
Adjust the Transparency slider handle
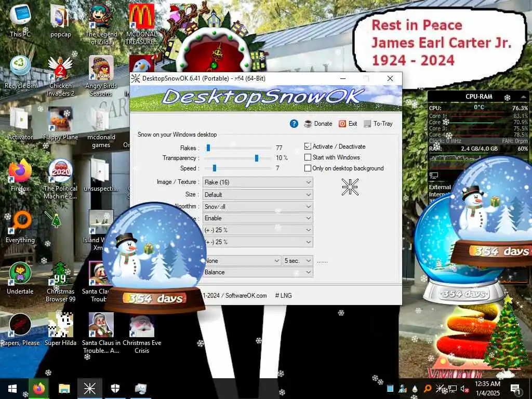point(257,158)
